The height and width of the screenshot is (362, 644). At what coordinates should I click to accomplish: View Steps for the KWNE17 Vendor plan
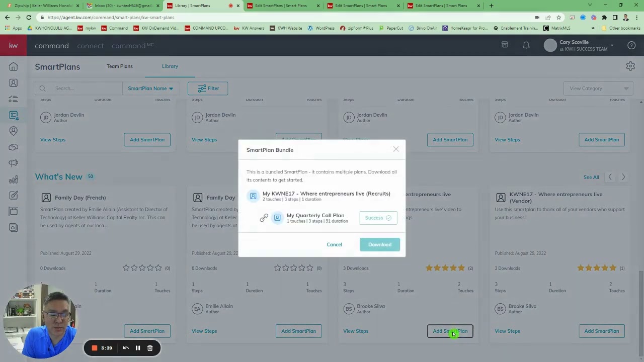click(x=507, y=331)
